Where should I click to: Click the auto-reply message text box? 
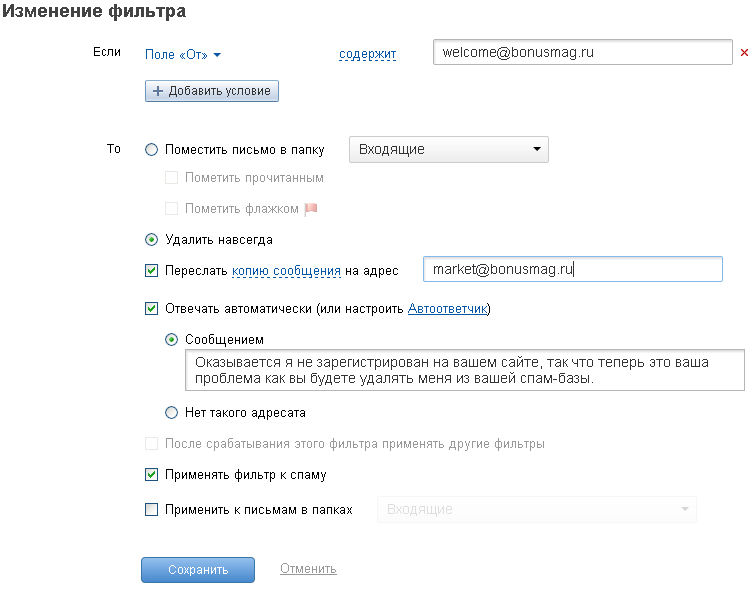(465, 370)
